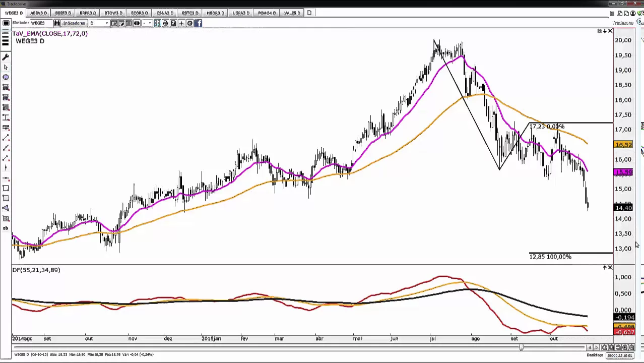Select the pointer cursor tool
Image resolution: width=644 pixels, height=363 pixels.
6,67
